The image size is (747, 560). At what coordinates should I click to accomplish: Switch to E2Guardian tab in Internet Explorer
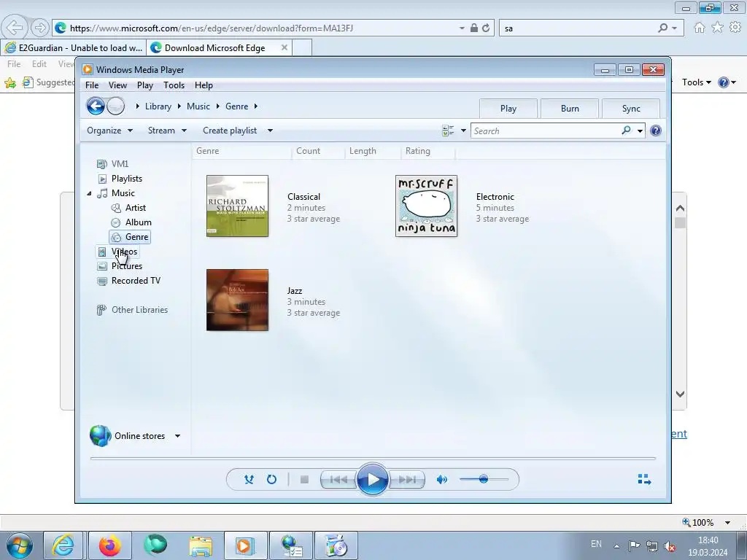point(74,48)
